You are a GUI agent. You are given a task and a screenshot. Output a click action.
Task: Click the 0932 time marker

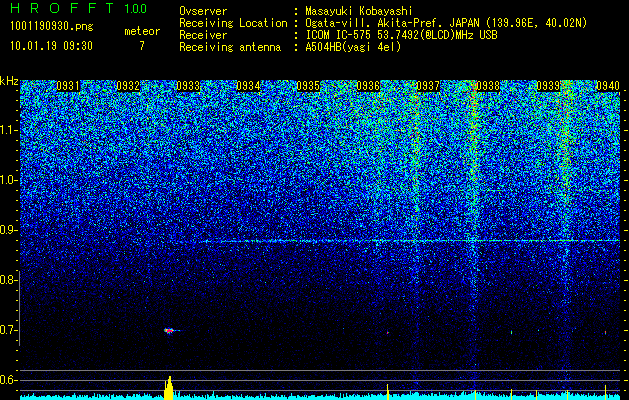tap(128, 86)
